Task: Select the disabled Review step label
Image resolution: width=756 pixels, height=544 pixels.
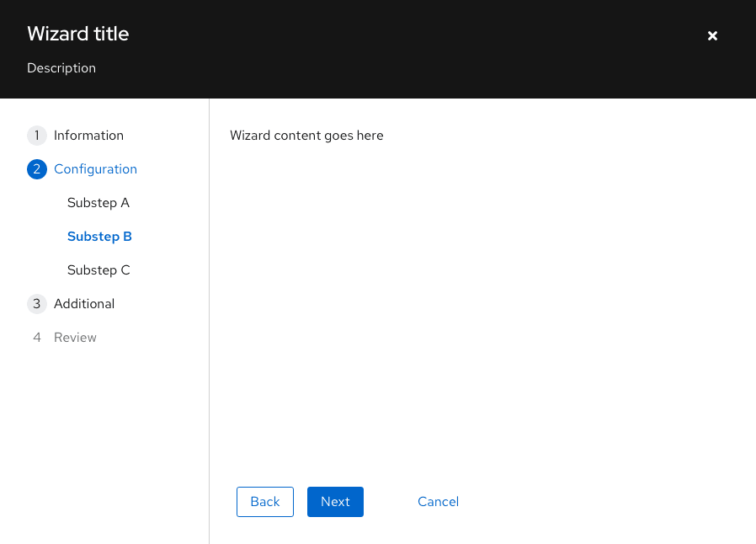Action: click(75, 338)
